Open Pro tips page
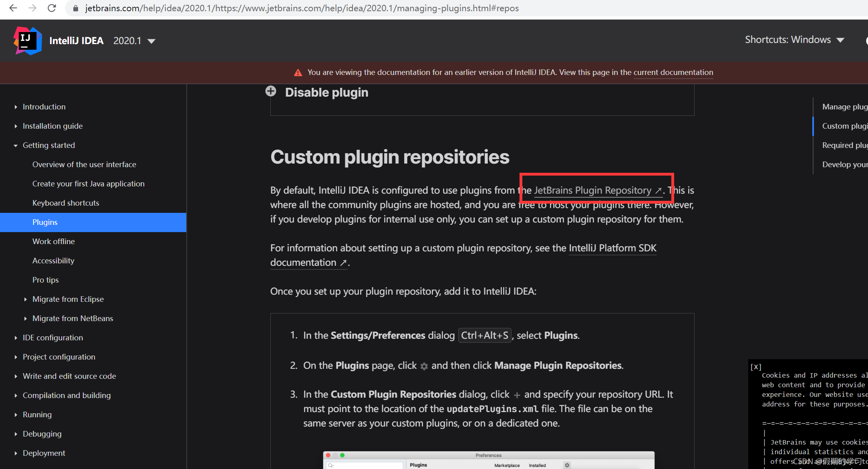 pyautogui.click(x=45, y=280)
